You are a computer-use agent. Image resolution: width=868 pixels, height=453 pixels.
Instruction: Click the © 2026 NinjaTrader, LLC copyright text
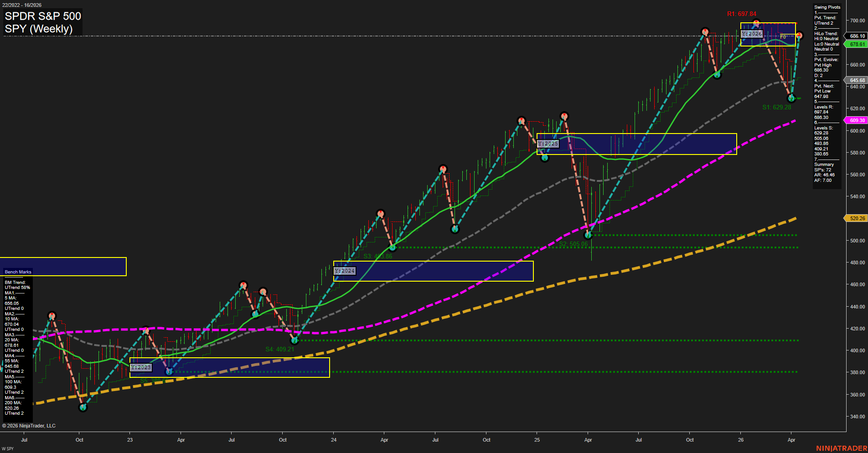(x=29, y=426)
